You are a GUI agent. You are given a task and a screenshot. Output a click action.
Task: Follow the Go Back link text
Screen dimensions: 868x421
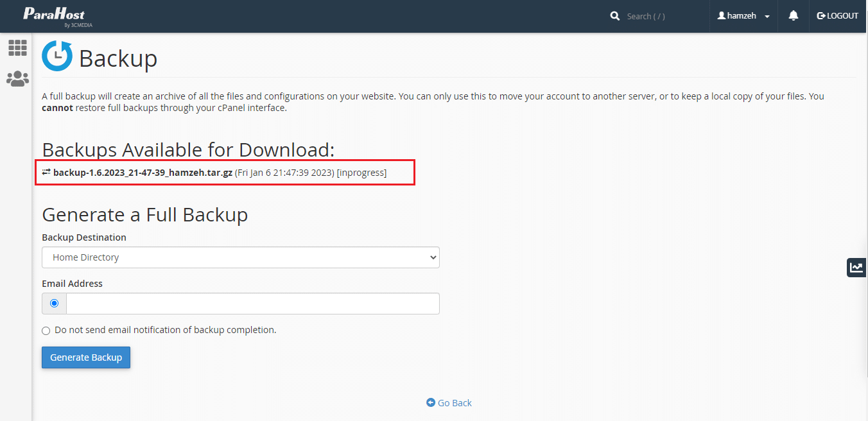pyautogui.click(x=455, y=403)
